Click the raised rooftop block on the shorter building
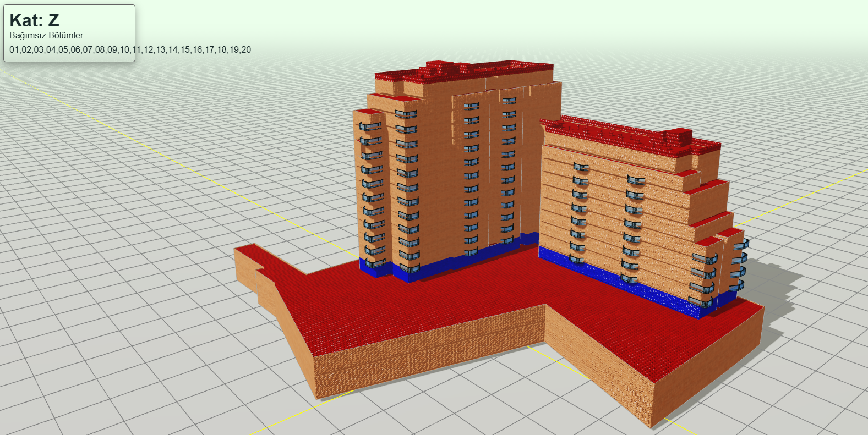868x435 pixels. 677,135
